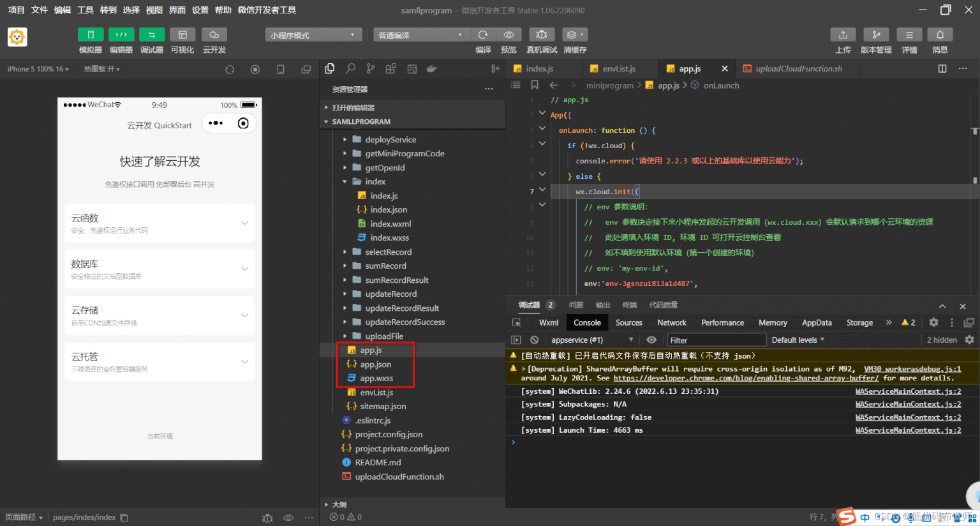Open the 清缓存 clear cache menu
Screen dimensions: 980x526
point(575,34)
